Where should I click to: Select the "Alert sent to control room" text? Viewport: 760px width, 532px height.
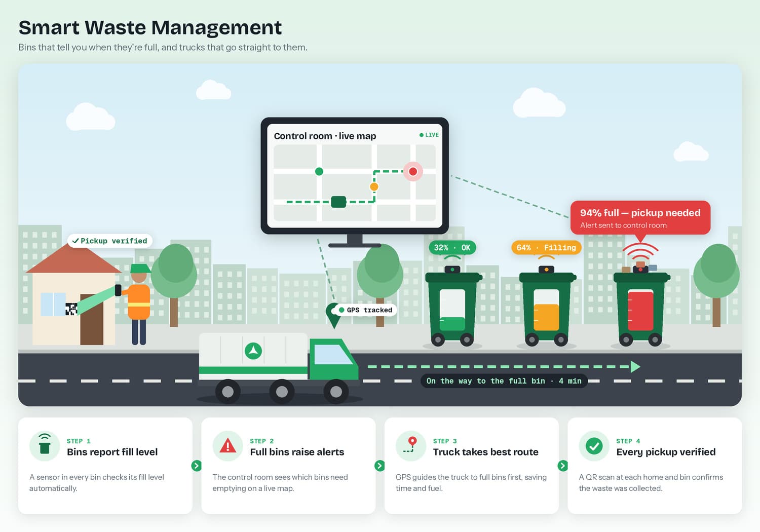pos(623,225)
